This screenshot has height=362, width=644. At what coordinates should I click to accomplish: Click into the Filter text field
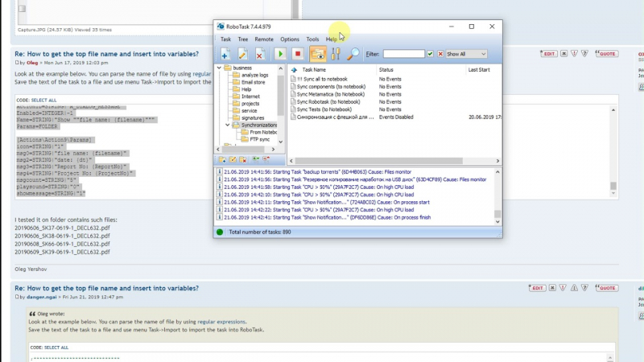403,54
